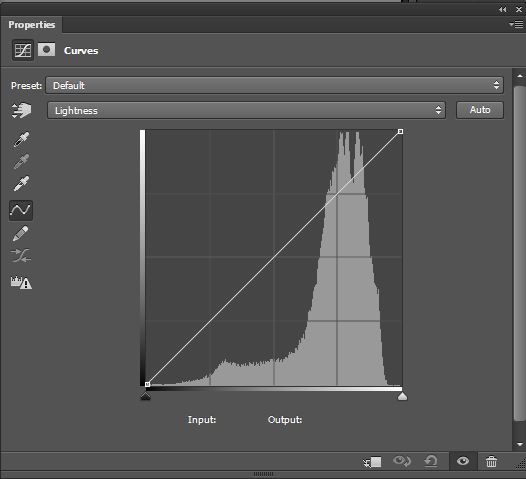Open the Lightness channel dropdown
The height and width of the screenshot is (479, 526).
pos(247,110)
